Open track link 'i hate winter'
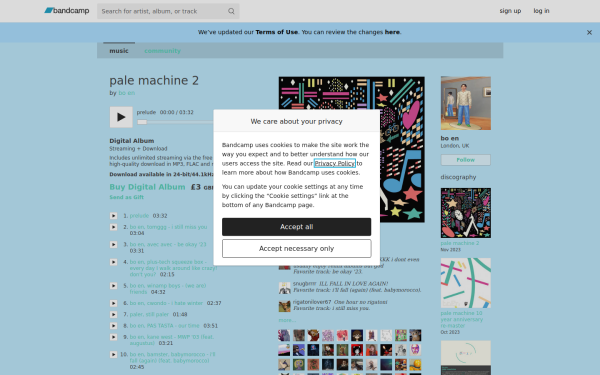Screen dimensions: 600x375 point(166,303)
